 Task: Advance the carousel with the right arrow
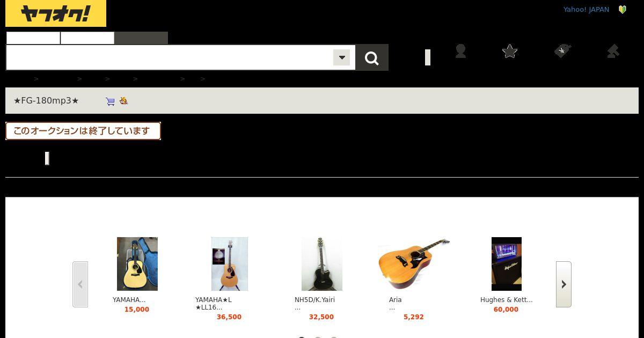pos(563,284)
